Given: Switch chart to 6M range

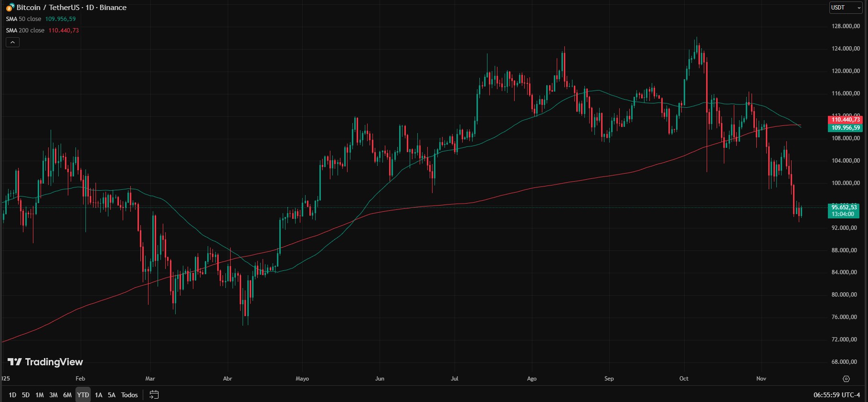Looking at the screenshot, I should pos(67,395).
